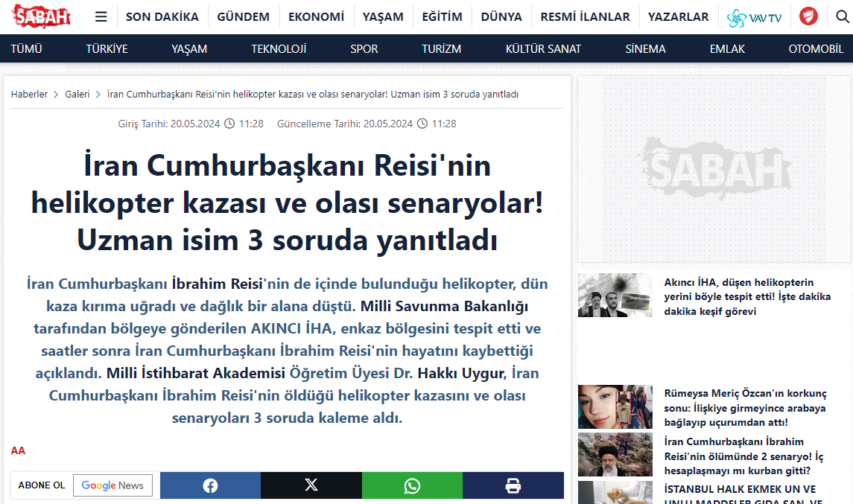Click the red circular logo next to search

[x=808, y=15]
